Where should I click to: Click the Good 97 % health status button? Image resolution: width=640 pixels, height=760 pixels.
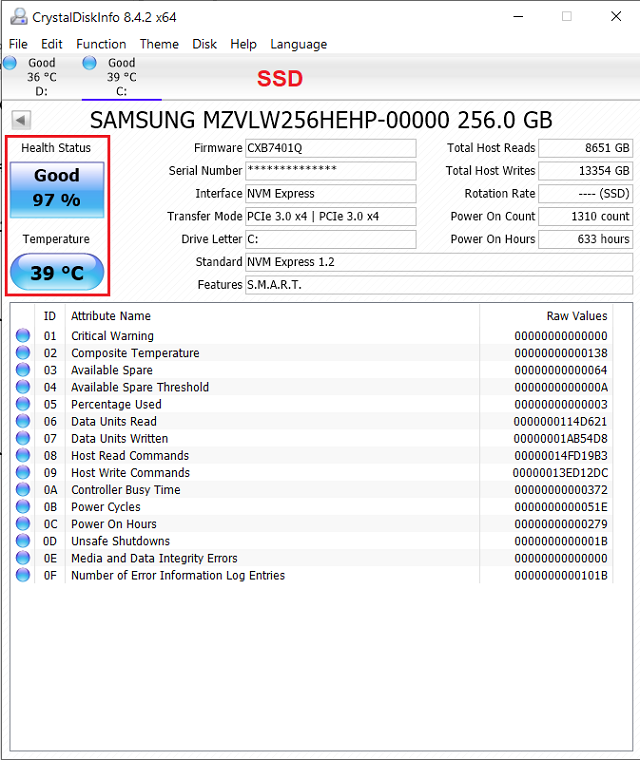click(57, 189)
